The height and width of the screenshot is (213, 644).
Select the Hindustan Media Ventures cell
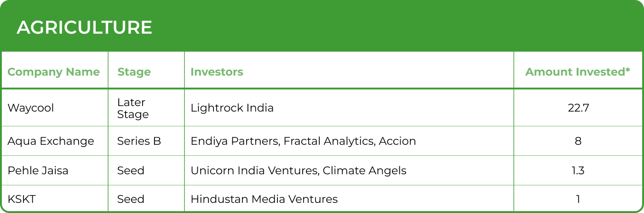click(x=264, y=199)
